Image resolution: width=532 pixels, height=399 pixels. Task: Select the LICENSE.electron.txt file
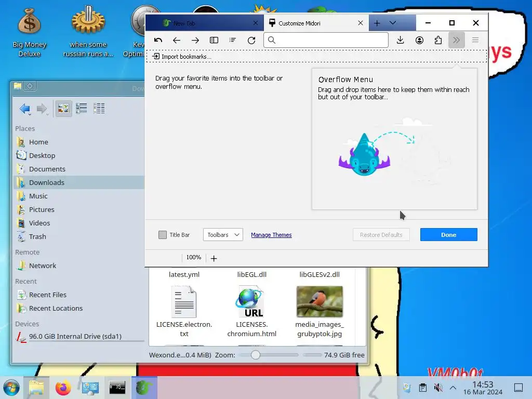point(184,312)
